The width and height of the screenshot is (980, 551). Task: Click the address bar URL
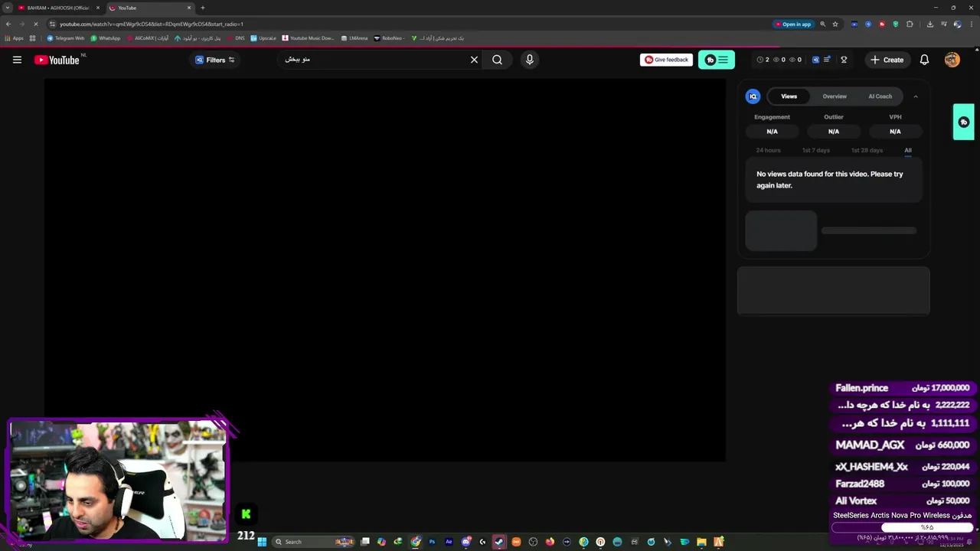(152, 24)
